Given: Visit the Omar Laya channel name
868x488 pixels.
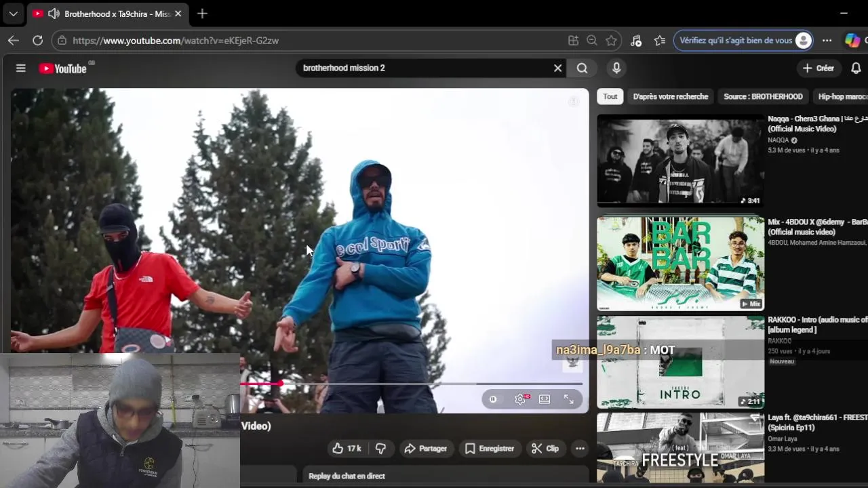Looking at the screenshot, I should point(783,439).
